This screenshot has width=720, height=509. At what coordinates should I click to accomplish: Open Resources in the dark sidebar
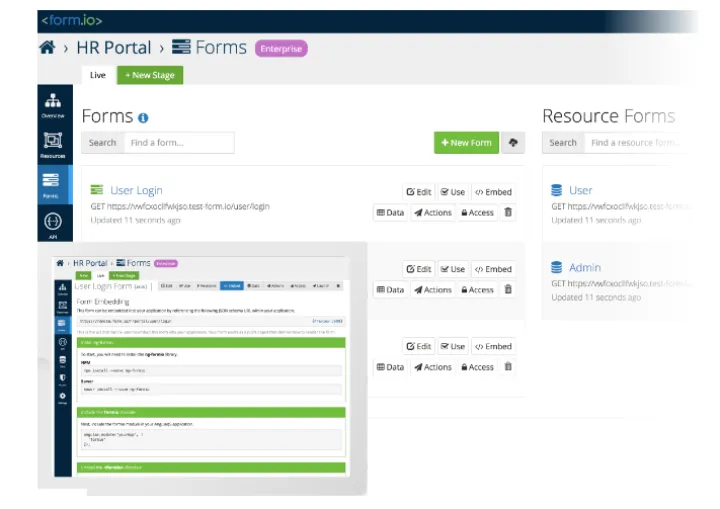53,145
